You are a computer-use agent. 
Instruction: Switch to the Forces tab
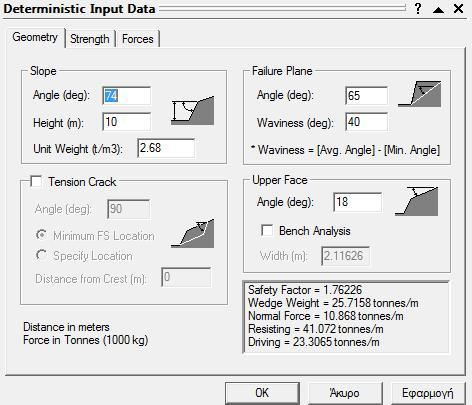point(138,39)
